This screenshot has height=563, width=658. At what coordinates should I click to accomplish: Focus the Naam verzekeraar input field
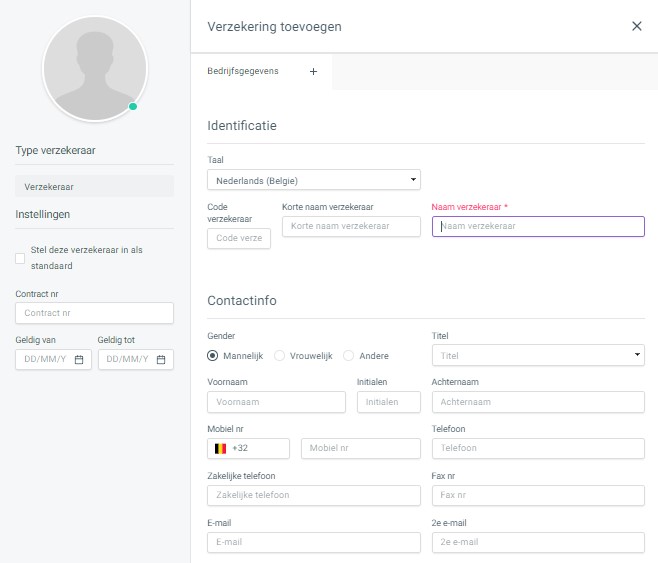[x=538, y=227]
